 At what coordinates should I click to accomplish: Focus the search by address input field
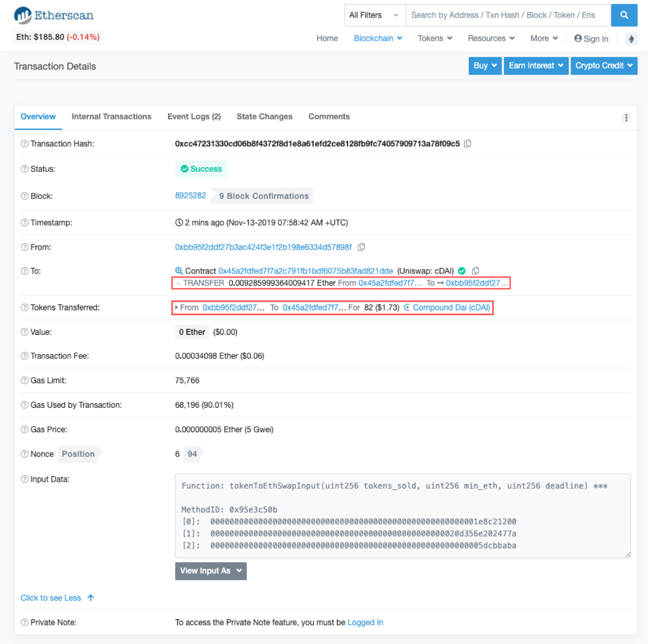[x=508, y=15]
